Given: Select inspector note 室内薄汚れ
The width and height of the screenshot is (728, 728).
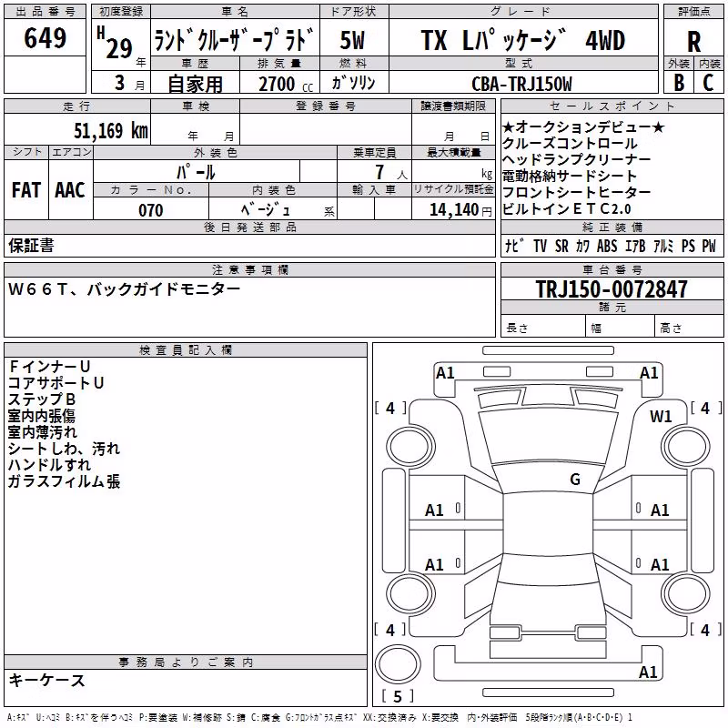Looking at the screenshot, I should point(42,431).
